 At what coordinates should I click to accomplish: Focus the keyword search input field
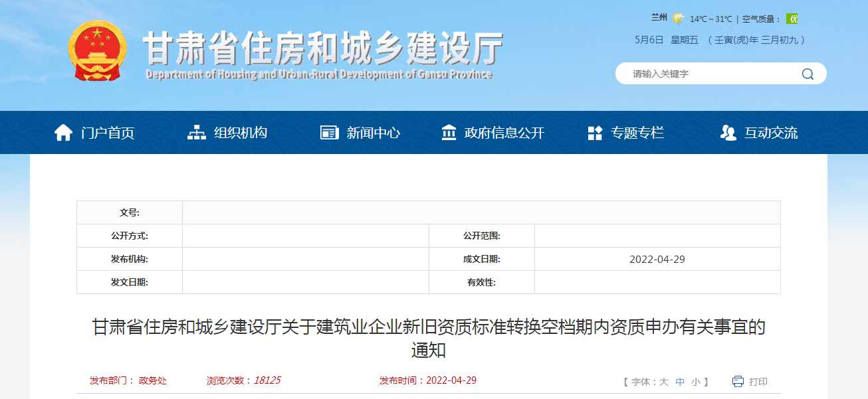[711, 74]
